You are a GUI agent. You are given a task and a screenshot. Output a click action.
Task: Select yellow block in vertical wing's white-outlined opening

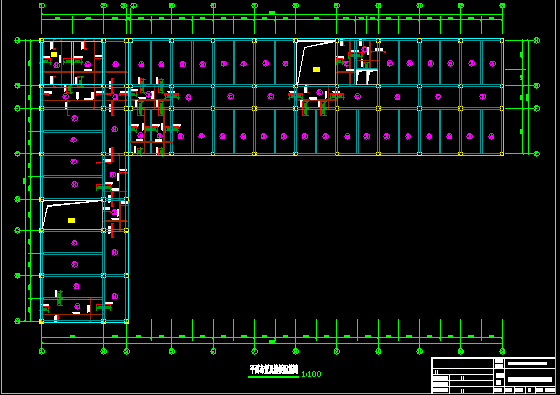tap(71, 220)
